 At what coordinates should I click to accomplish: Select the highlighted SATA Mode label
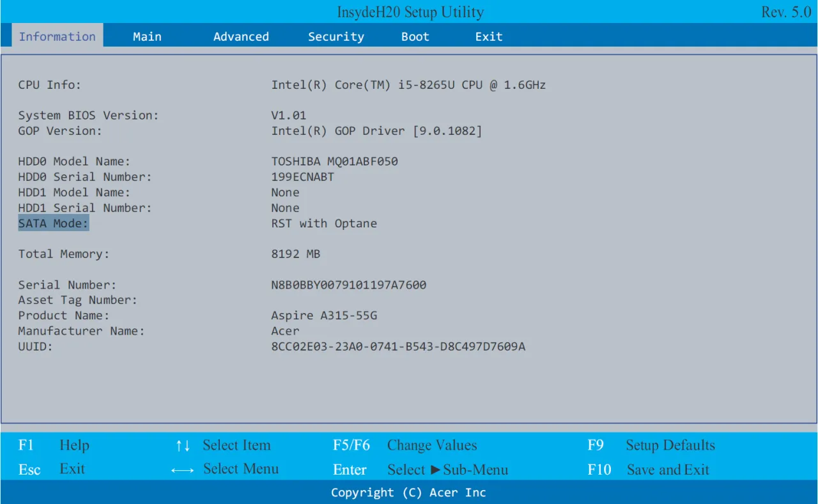[x=54, y=223]
